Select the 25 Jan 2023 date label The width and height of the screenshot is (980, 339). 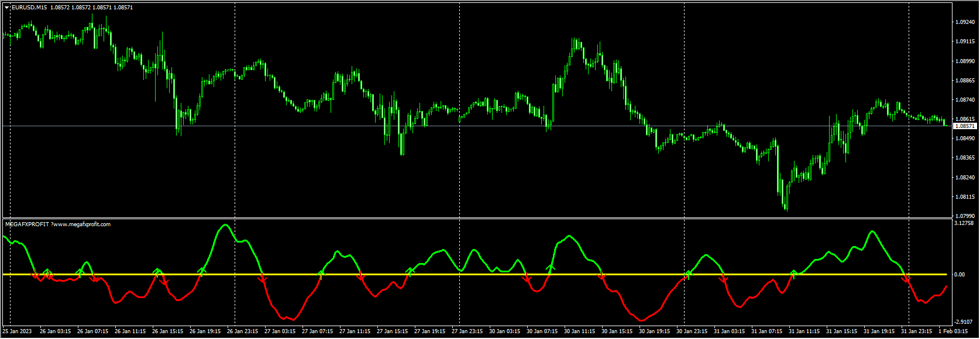(x=18, y=331)
